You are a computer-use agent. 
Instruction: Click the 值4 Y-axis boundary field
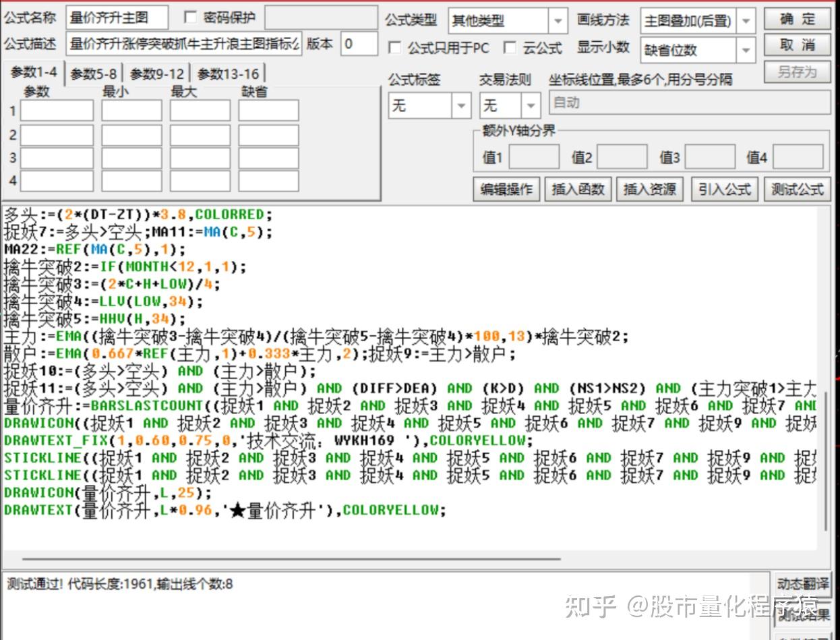[x=798, y=157]
